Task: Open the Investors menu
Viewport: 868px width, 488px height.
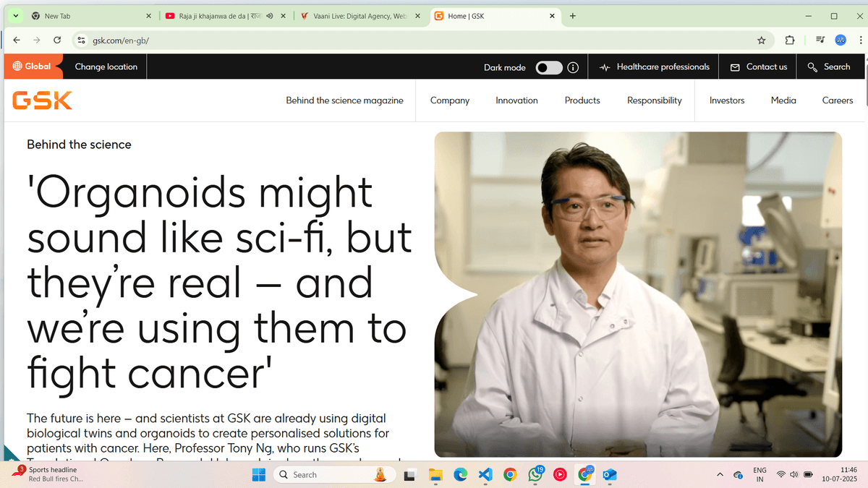Action: pos(727,100)
